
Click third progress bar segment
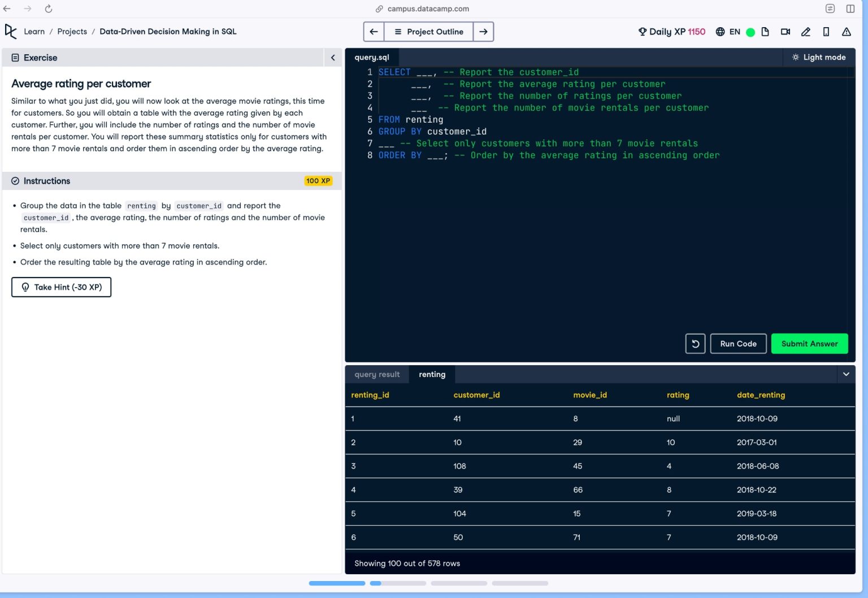(x=459, y=583)
